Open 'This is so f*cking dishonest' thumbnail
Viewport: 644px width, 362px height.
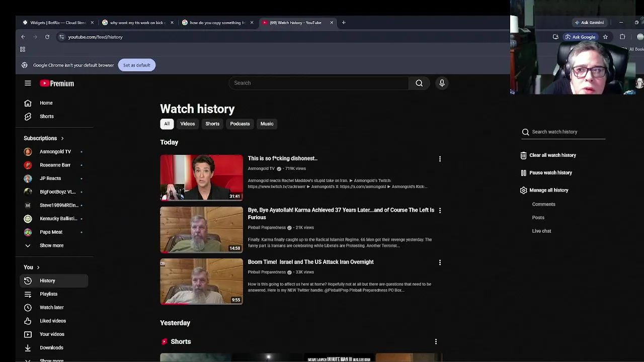201,177
